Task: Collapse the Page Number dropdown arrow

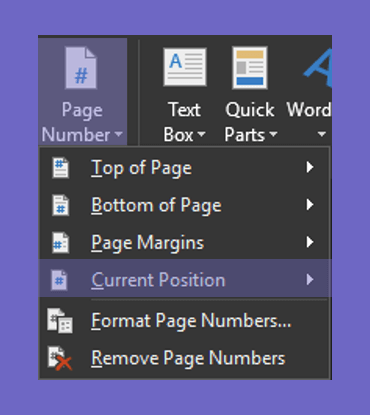Action: click(x=118, y=134)
